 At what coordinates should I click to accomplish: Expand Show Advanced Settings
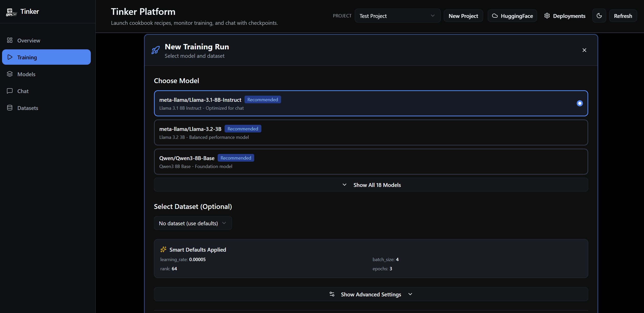[x=371, y=294]
